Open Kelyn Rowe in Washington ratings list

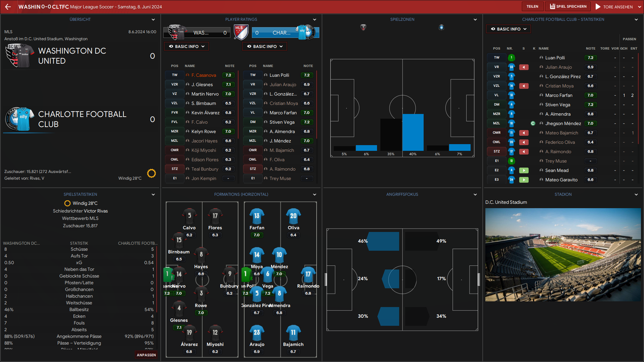click(x=204, y=132)
